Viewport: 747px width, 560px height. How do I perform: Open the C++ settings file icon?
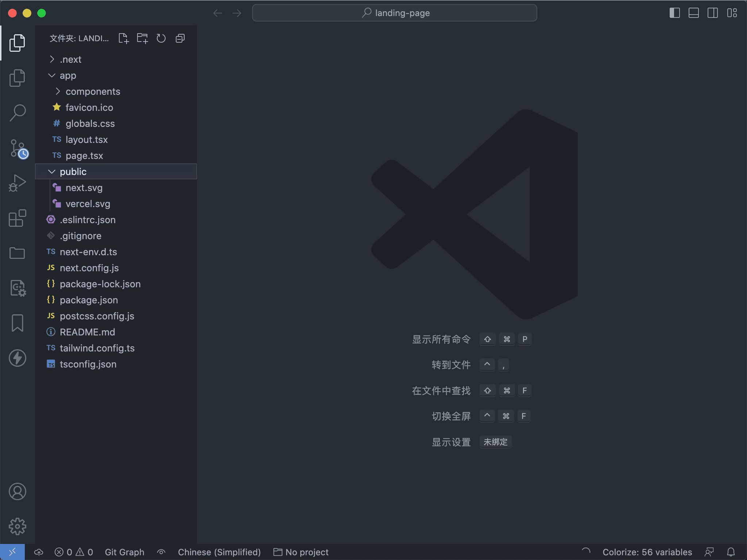[x=17, y=288]
